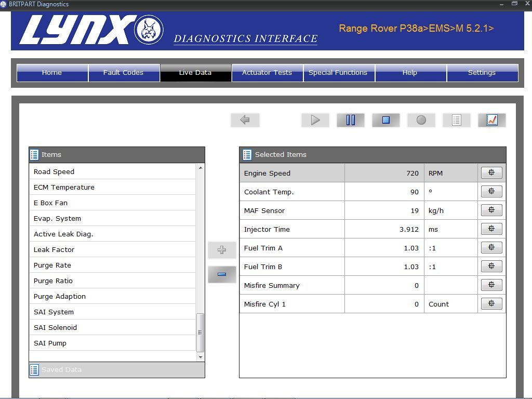Screen dimensions: 532x399
Task: Select the Injector Time row
Action: point(373,229)
